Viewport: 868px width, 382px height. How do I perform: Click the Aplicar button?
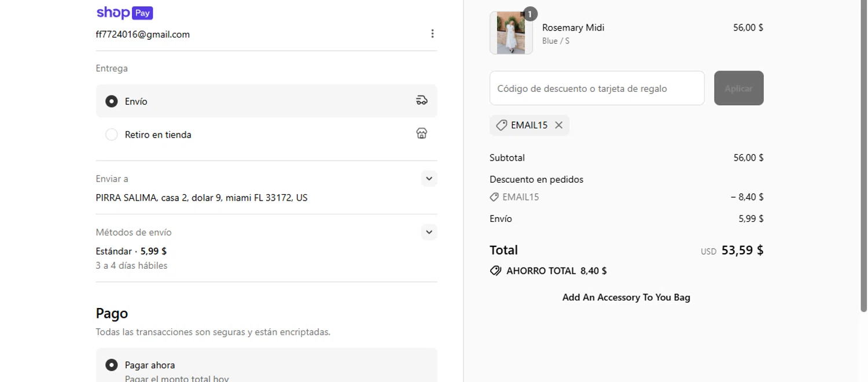pos(738,88)
